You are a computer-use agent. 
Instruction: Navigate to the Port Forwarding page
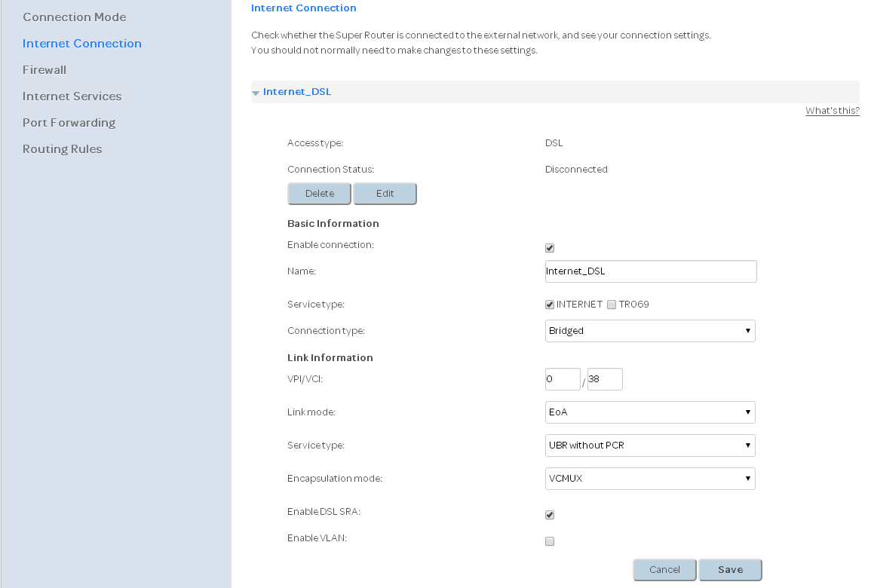point(69,122)
